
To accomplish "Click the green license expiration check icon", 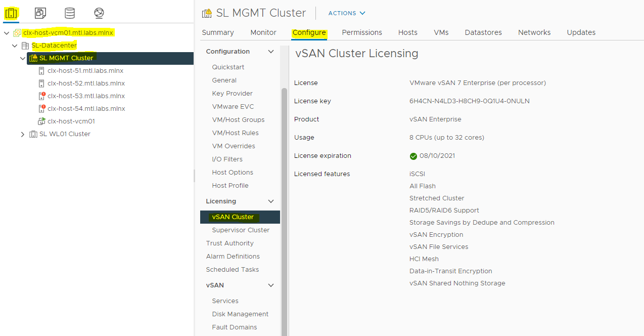I will tap(413, 156).
